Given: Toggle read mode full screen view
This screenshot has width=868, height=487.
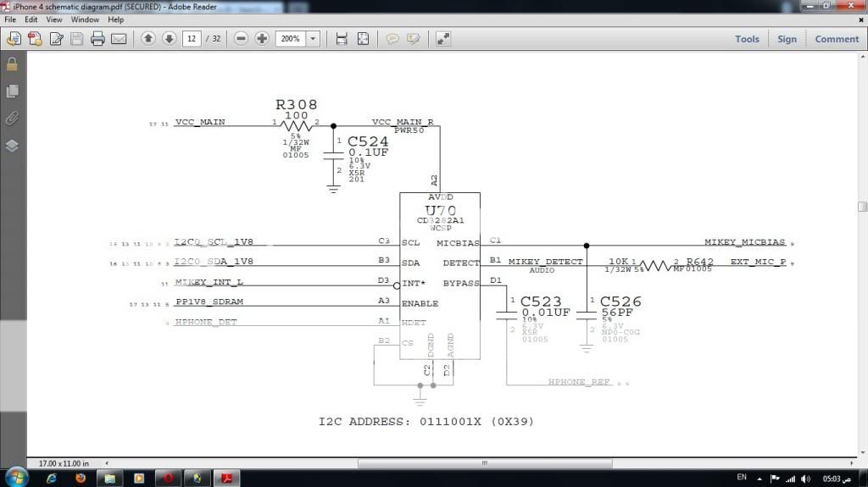Looking at the screenshot, I should [443, 39].
